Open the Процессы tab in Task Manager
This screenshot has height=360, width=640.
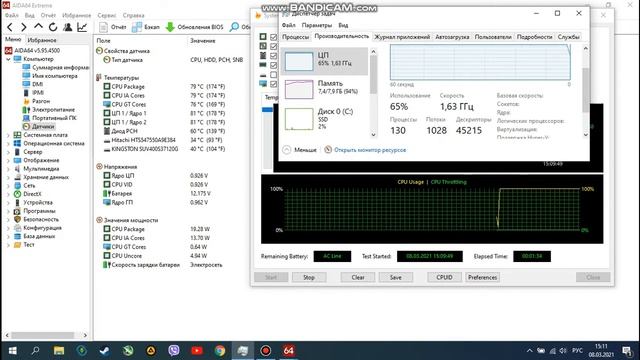click(296, 37)
